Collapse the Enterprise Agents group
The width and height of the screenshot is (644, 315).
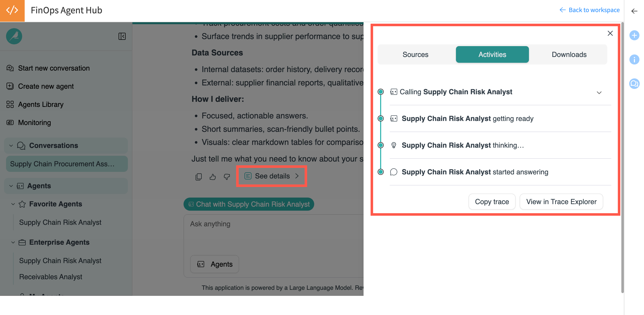(x=13, y=242)
